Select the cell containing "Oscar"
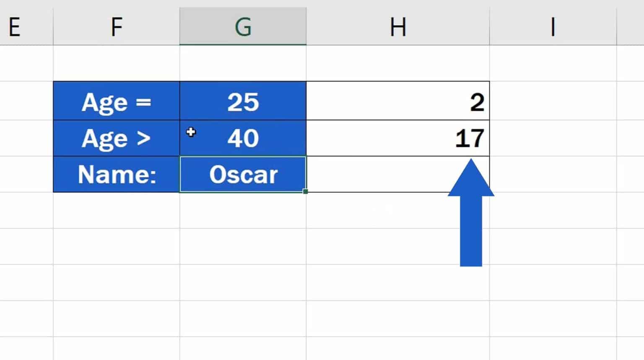 click(243, 174)
